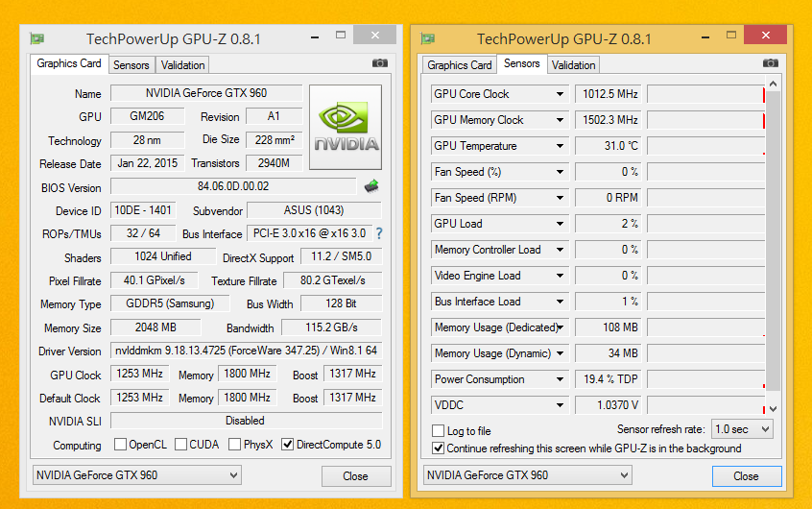Click the Shaders value 1024 Unified
Image resolution: width=812 pixels, height=509 pixels.
pos(163,256)
